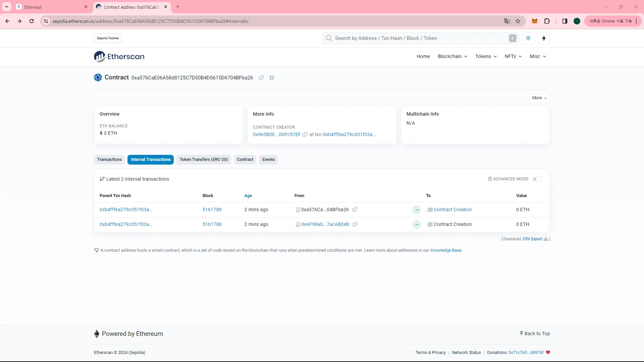Open a new browser tab
644x362 pixels.
point(178,7)
